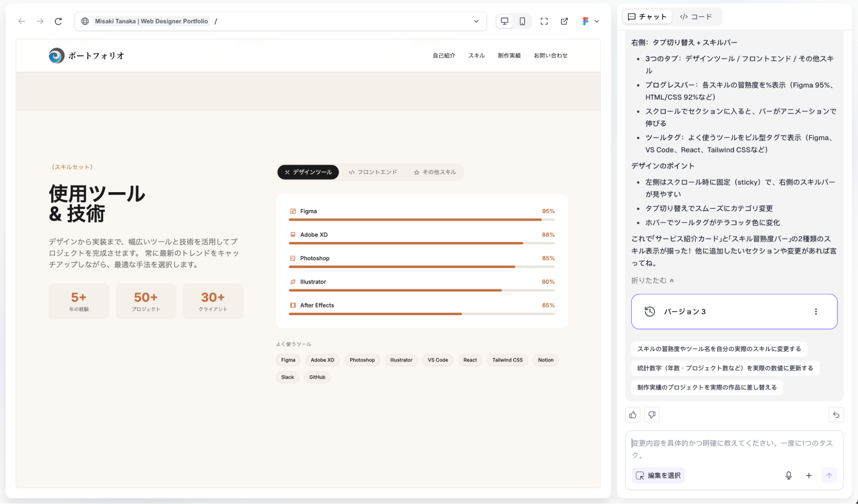Viewport: 858px width, 504px height.
Task: Click the Adobe XD skill row icon
Action: (293, 235)
